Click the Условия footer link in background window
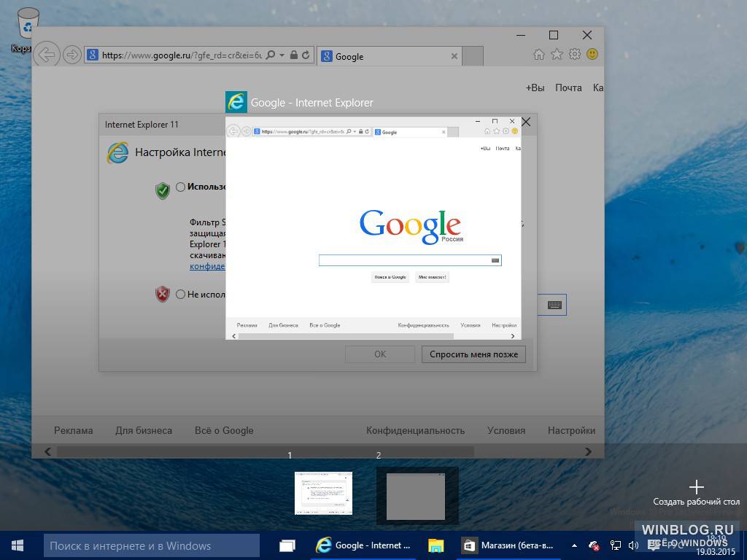The image size is (747, 560). (506, 430)
